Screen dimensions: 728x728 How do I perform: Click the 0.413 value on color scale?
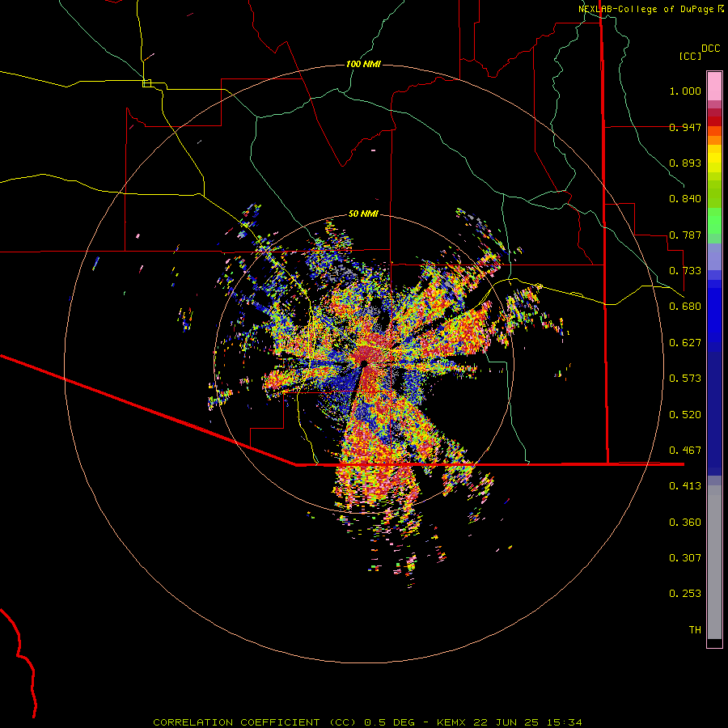coord(685,486)
